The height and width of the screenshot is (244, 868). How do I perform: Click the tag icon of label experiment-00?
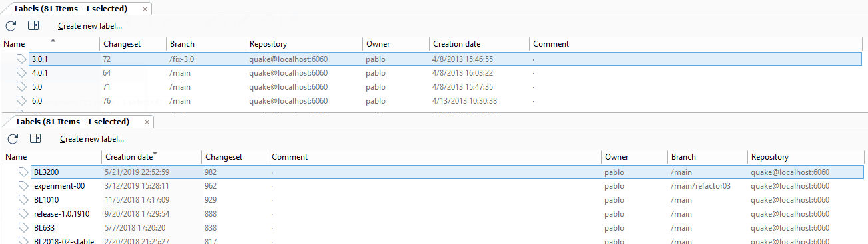coord(24,186)
